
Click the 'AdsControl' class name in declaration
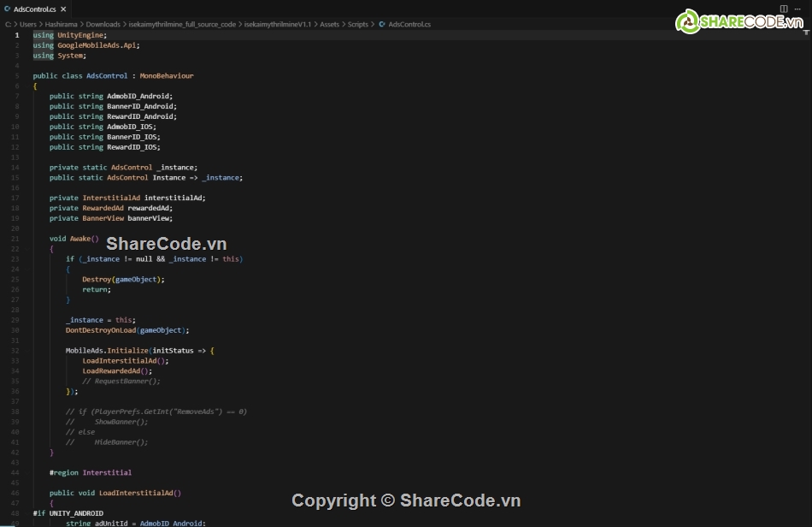click(107, 75)
